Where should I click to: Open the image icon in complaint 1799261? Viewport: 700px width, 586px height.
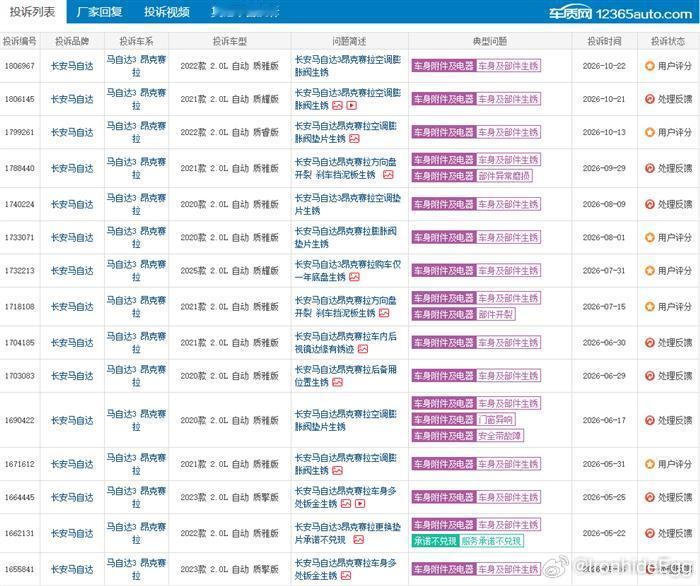point(354,139)
